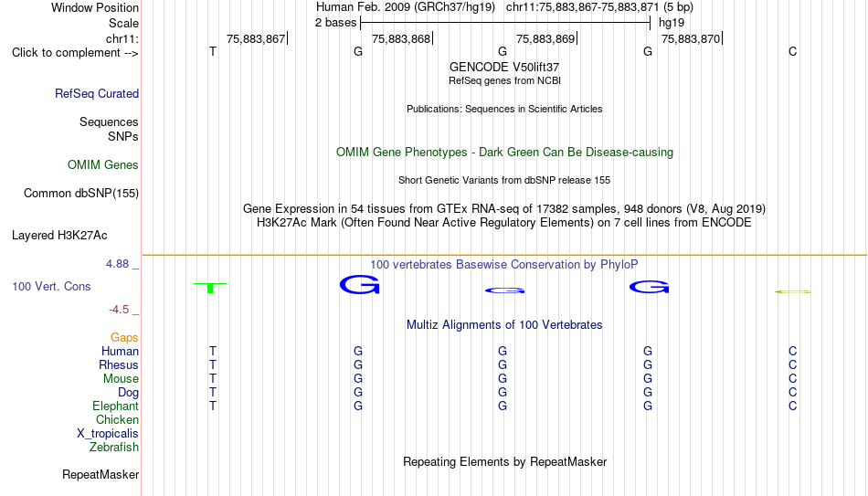Screen dimensions: 868x496
Task: Click the RefSeq Curated track label
Action: tap(97, 93)
